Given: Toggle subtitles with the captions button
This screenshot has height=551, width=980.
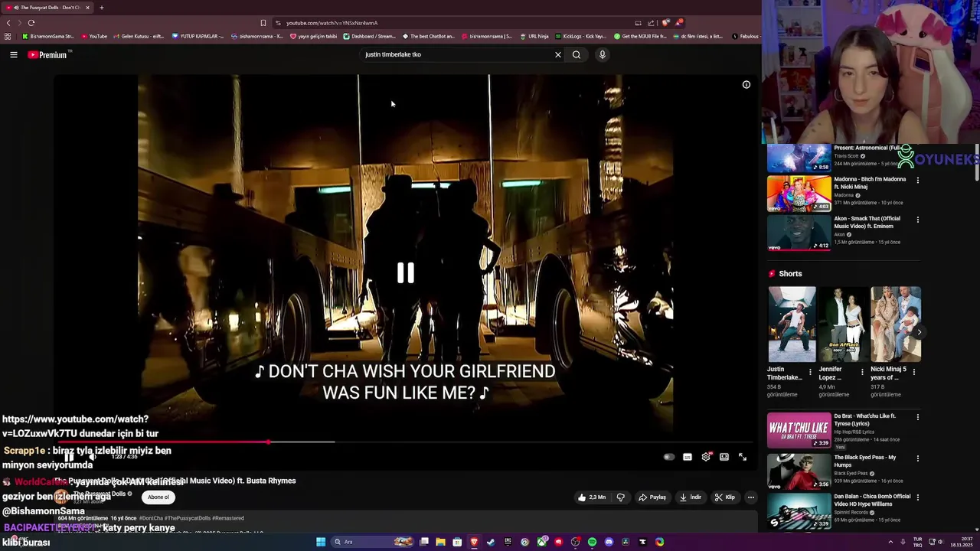Looking at the screenshot, I should [688, 457].
